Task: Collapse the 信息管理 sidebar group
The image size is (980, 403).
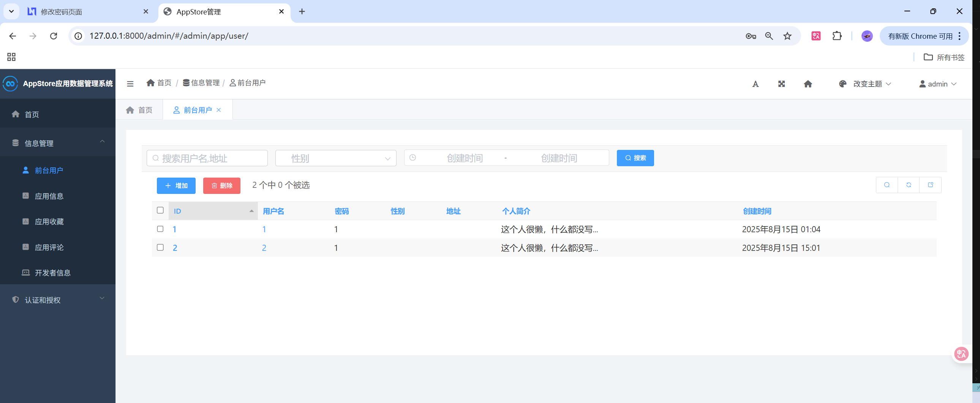Action: (x=58, y=143)
